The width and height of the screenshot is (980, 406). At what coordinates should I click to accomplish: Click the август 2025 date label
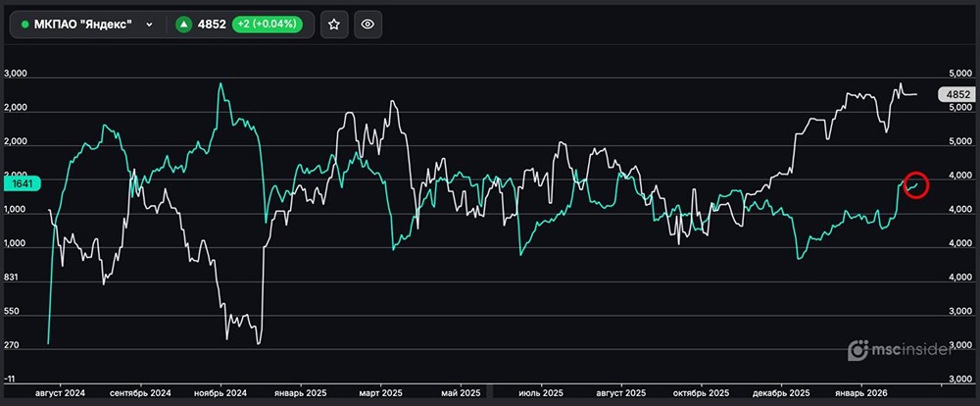pos(621,393)
